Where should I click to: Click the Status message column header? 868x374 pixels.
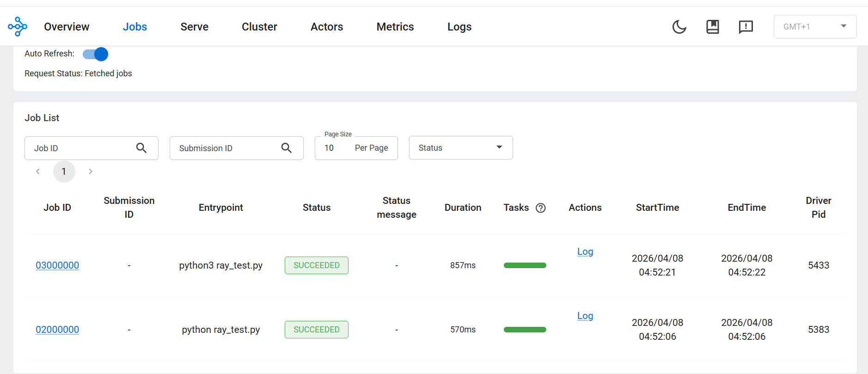[397, 208]
